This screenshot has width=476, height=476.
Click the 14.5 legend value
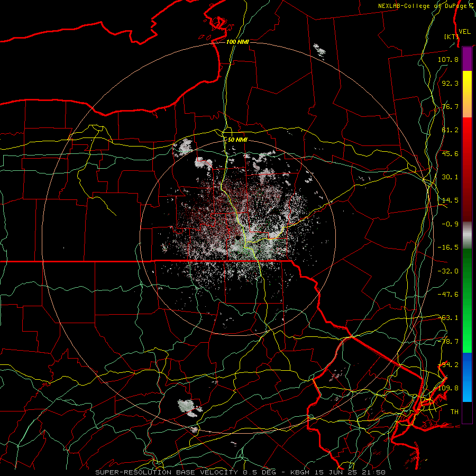(x=450, y=200)
